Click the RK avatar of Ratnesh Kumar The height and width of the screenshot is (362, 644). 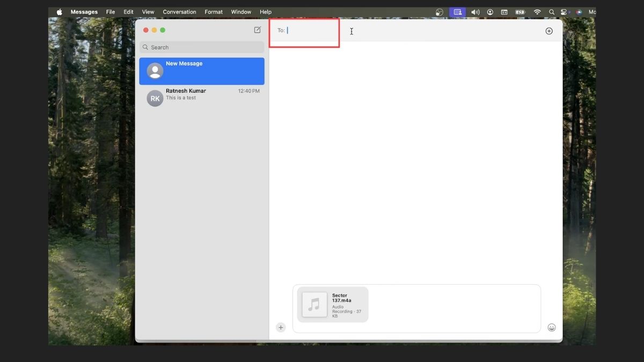(155, 98)
